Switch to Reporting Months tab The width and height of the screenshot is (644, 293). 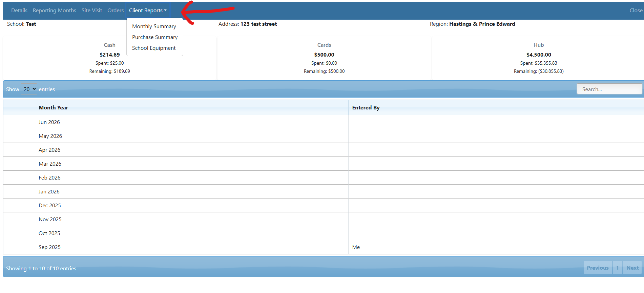tap(54, 11)
